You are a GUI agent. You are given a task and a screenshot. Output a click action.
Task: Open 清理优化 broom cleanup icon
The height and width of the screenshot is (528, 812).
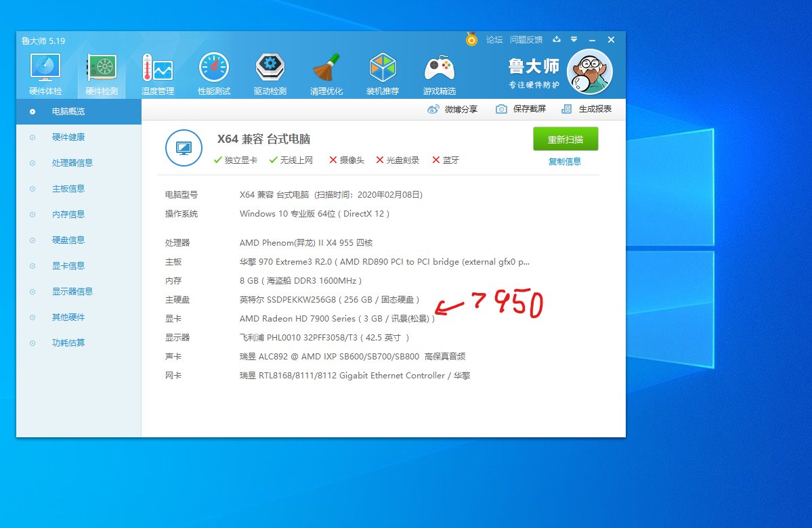click(326, 68)
